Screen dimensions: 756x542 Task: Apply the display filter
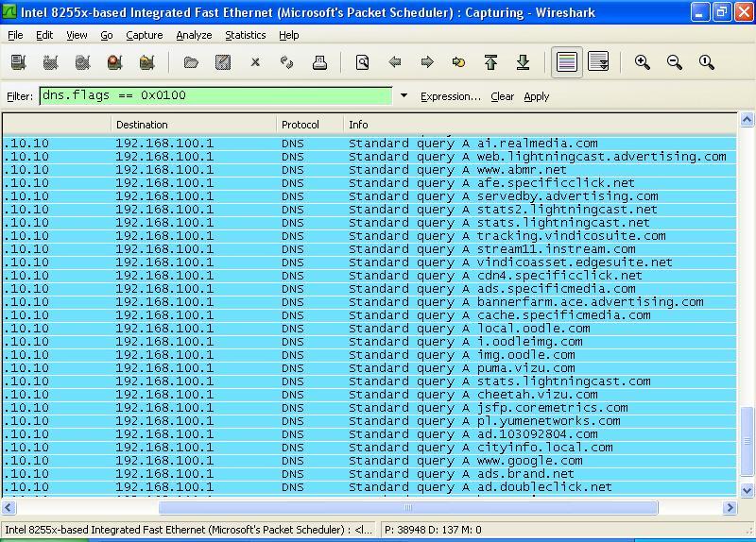pyautogui.click(x=536, y=96)
